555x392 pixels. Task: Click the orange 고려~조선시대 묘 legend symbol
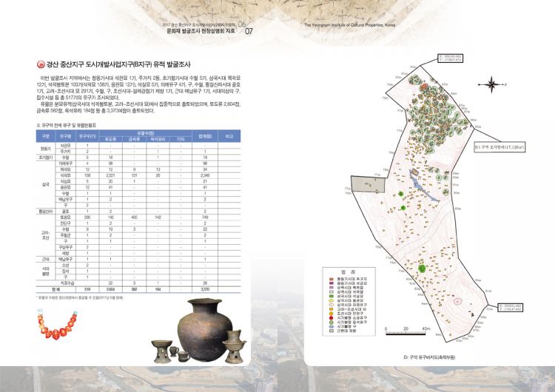click(332, 309)
